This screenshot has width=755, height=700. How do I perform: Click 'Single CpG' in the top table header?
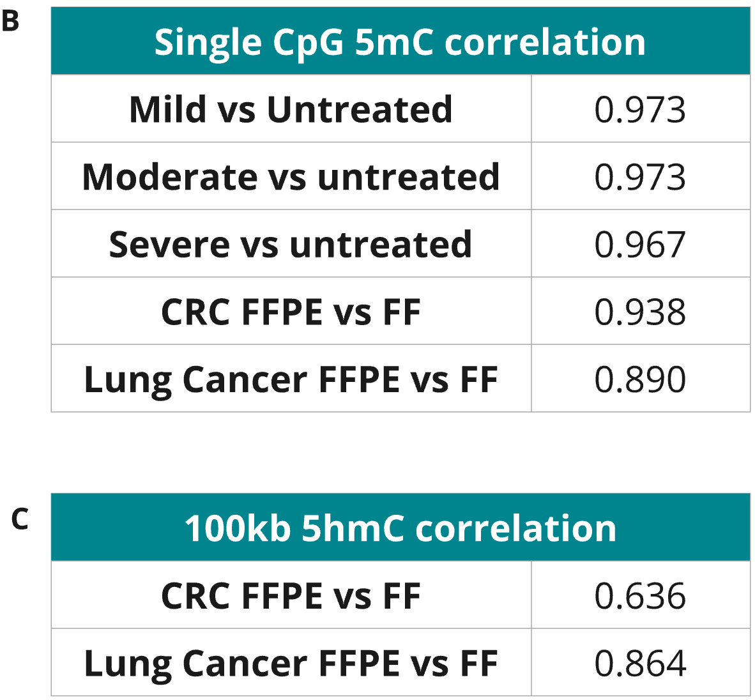click(x=249, y=43)
